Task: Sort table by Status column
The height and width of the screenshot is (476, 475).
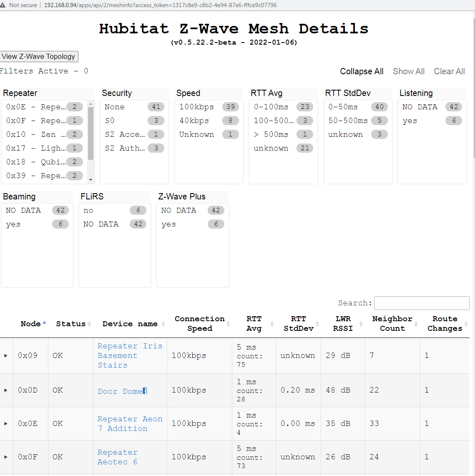Action: point(71,324)
